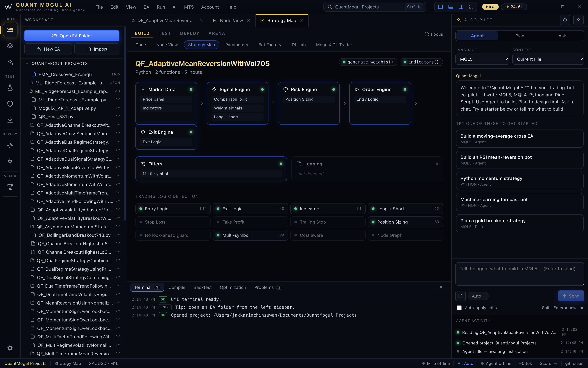
Task: Toggle the Cost aware detection chip
Action: click(328, 235)
